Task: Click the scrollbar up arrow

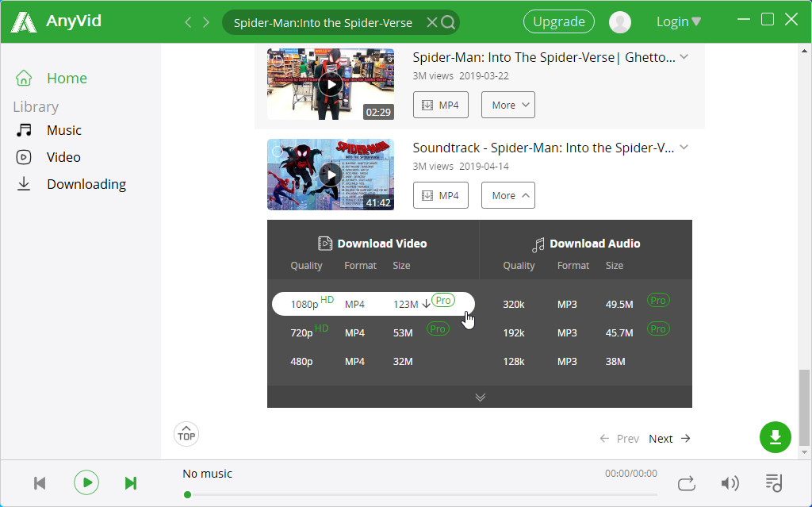Action: 804,51
